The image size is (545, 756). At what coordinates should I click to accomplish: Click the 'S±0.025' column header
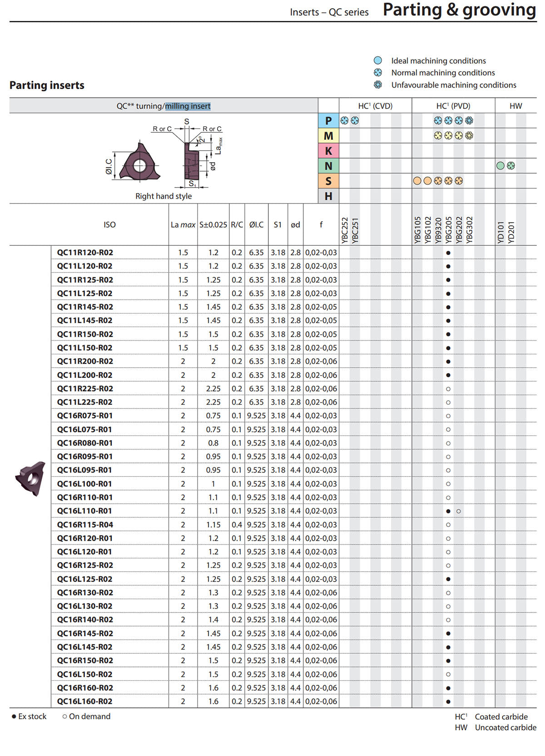[x=213, y=224]
